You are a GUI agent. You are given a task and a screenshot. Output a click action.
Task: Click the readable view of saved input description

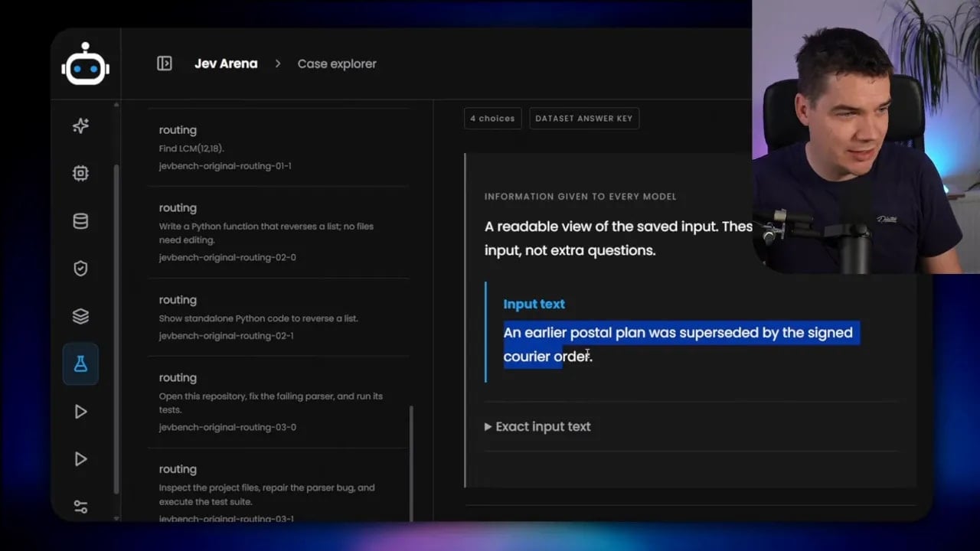point(619,238)
